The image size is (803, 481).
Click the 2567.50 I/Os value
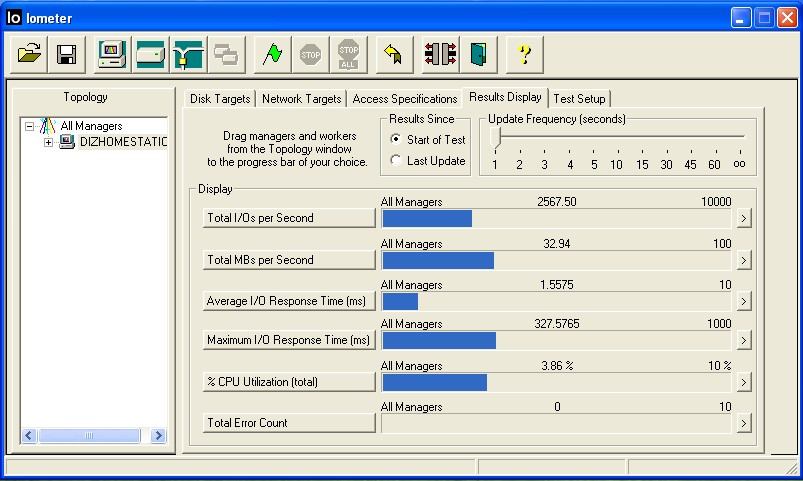tap(557, 202)
